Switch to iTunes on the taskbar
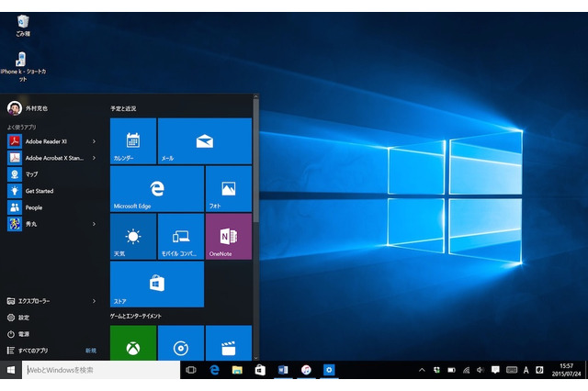This screenshot has width=588, height=391. [x=306, y=370]
